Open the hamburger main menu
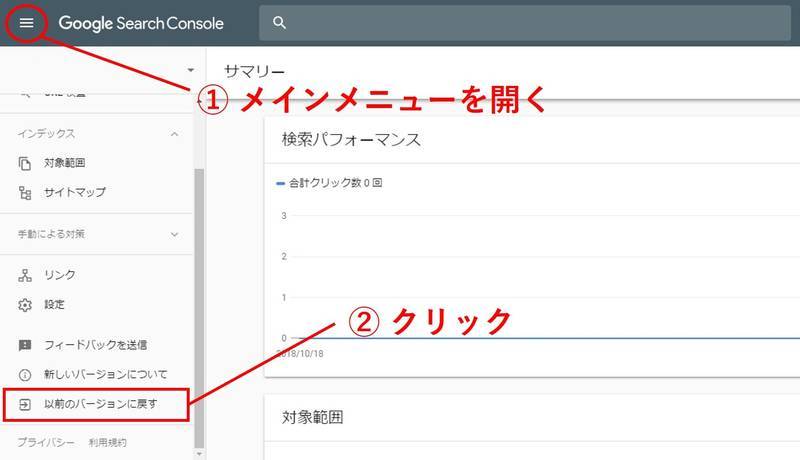 26,23
